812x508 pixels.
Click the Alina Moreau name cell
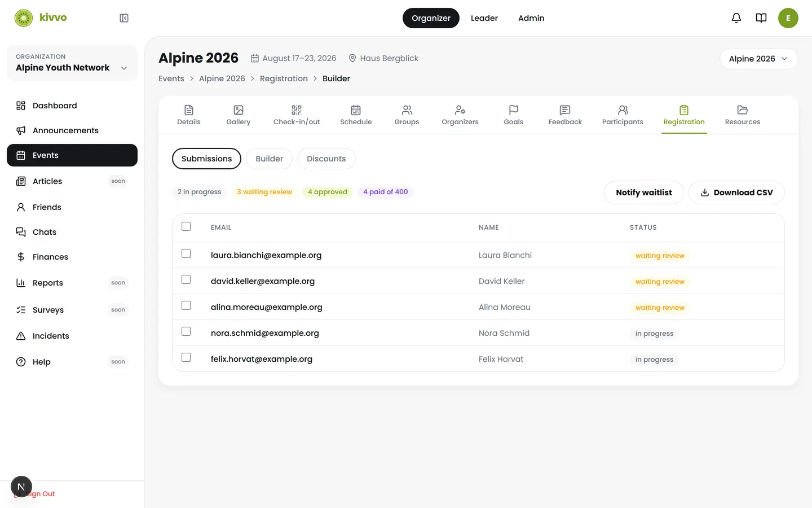click(505, 307)
